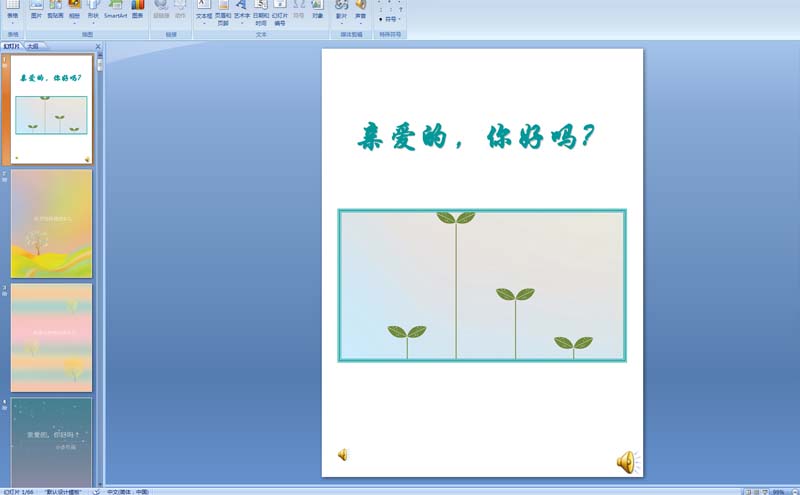
Task: Insert a sound with the 声音 icon
Action: (x=361, y=10)
